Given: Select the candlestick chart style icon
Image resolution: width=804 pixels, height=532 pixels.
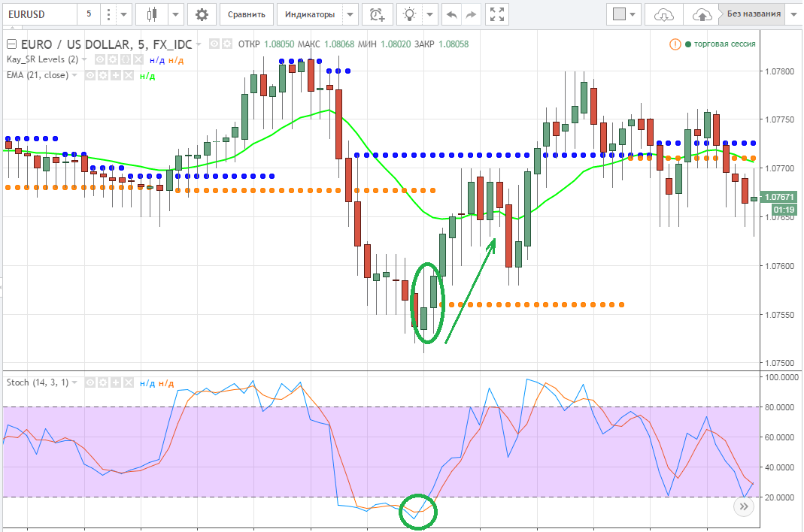Looking at the screenshot, I should coord(153,14).
